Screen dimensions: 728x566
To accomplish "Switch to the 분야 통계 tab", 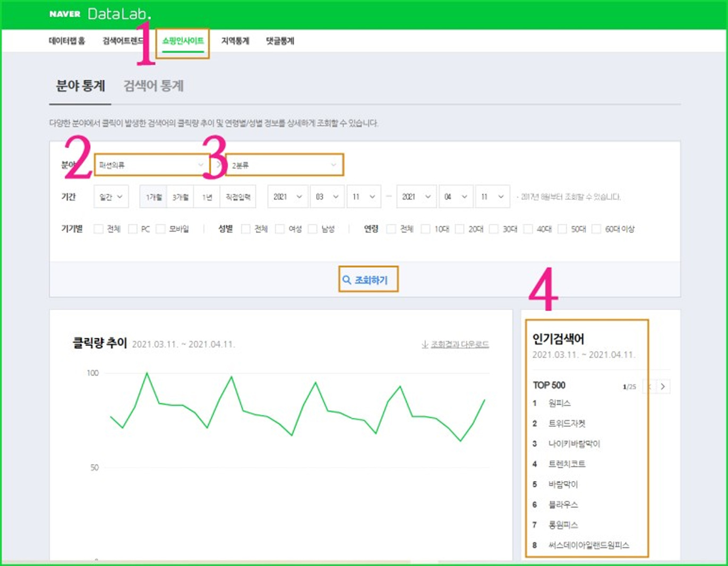I will pyautogui.click(x=81, y=85).
